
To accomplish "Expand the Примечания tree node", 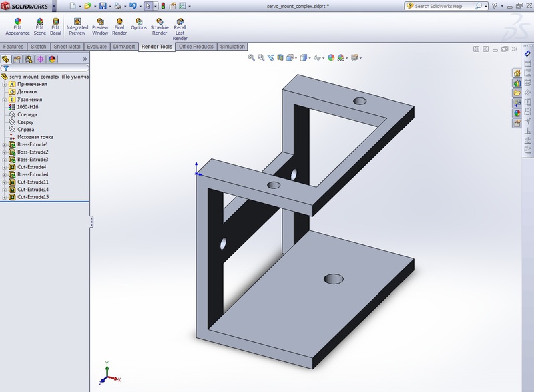I will coord(5,84).
